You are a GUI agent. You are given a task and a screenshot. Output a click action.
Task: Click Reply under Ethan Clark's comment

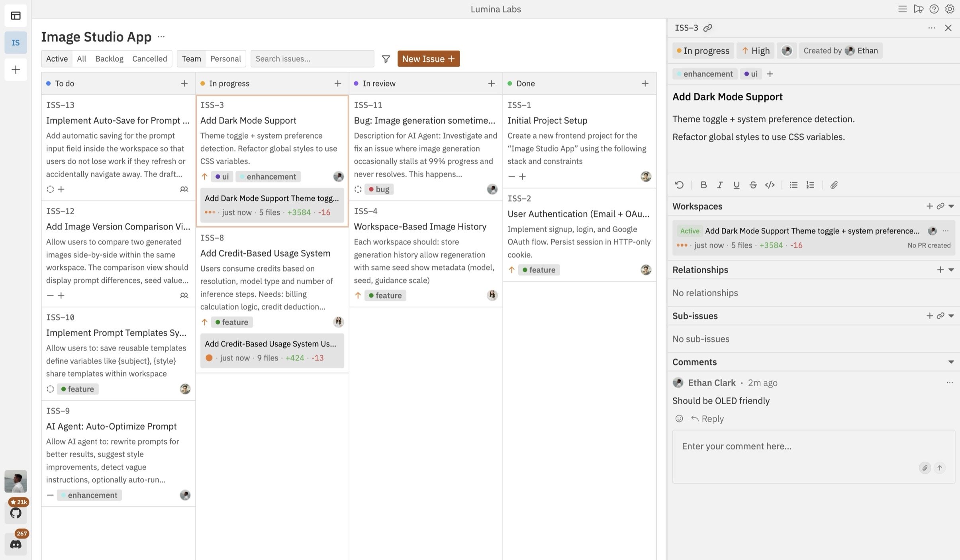pyautogui.click(x=712, y=418)
